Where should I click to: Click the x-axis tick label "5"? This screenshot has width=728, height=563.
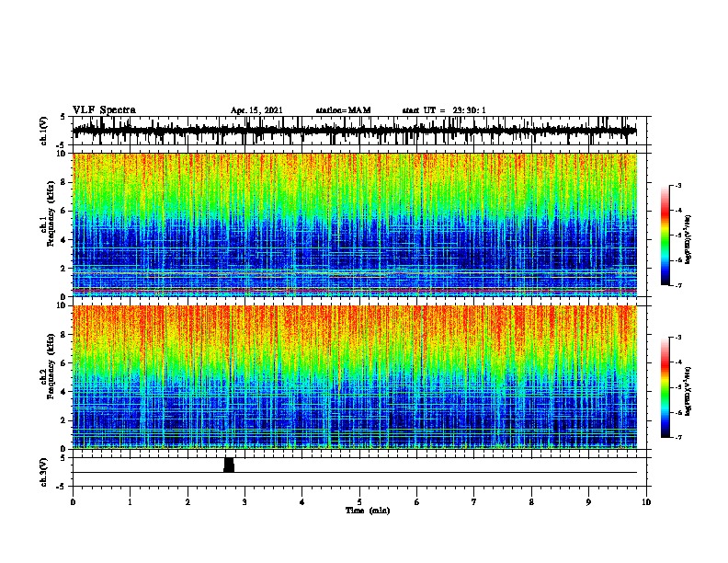point(359,501)
